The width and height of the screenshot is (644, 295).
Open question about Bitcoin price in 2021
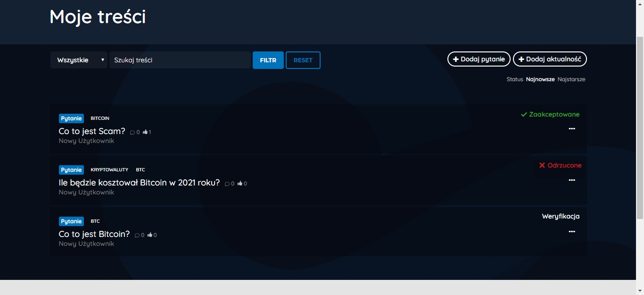(x=139, y=183)
